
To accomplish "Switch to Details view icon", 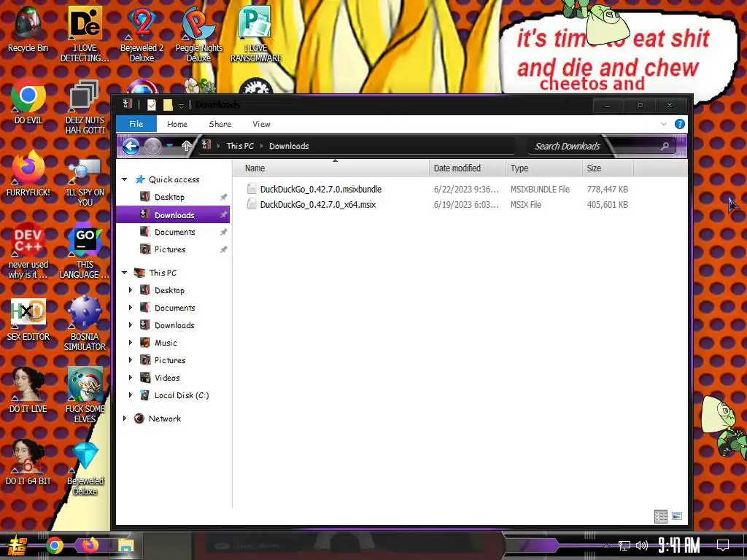I will tap(660, 516).
